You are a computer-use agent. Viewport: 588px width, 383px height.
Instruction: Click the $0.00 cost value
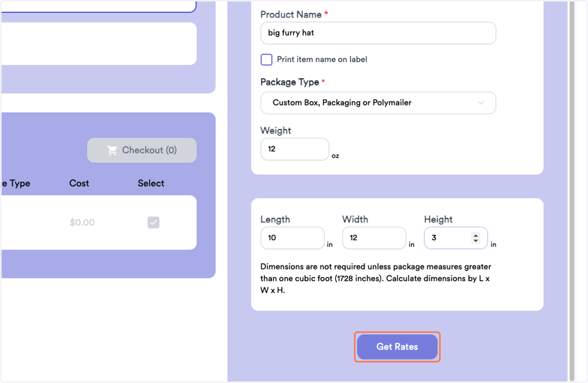(82, 223)
